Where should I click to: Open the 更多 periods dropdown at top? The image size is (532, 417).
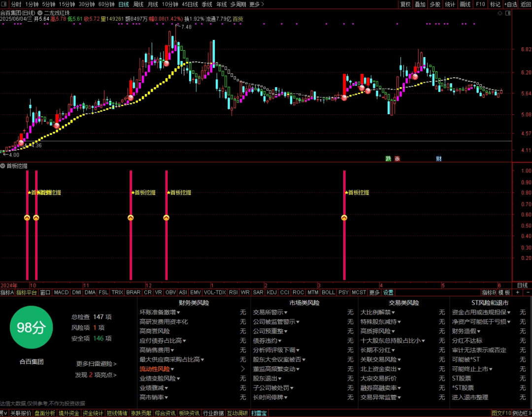(257, 4)
